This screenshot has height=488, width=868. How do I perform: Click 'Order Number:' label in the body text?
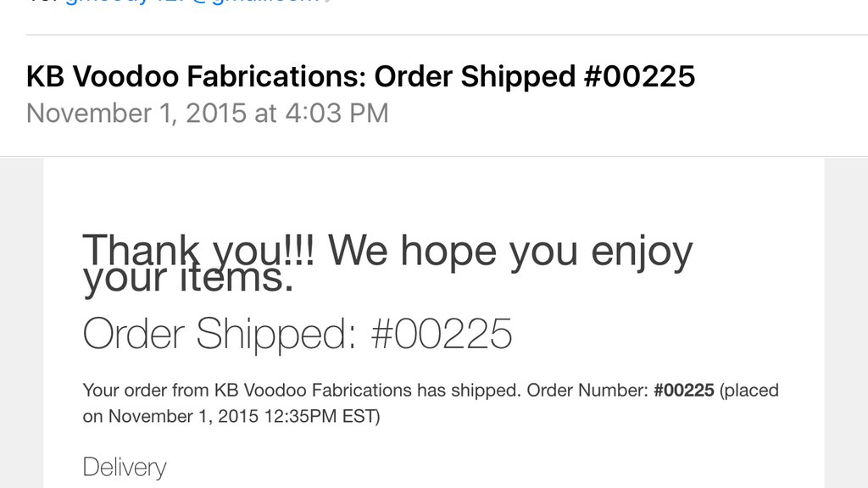tap(587, 390)
